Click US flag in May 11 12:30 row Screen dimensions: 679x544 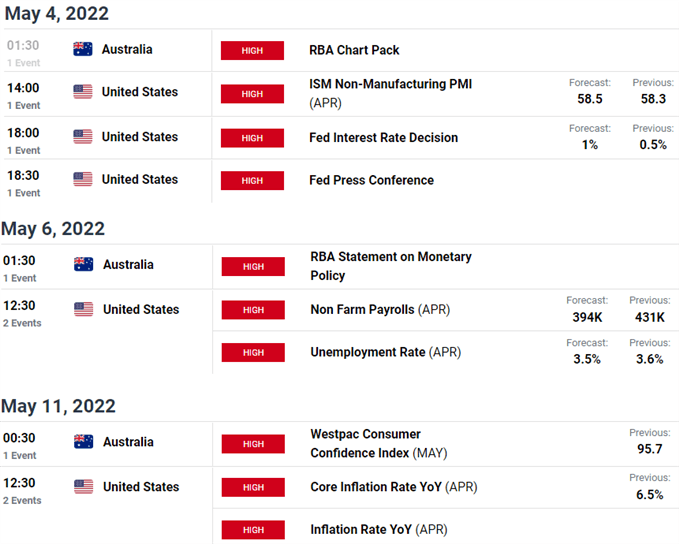(84, 486)
